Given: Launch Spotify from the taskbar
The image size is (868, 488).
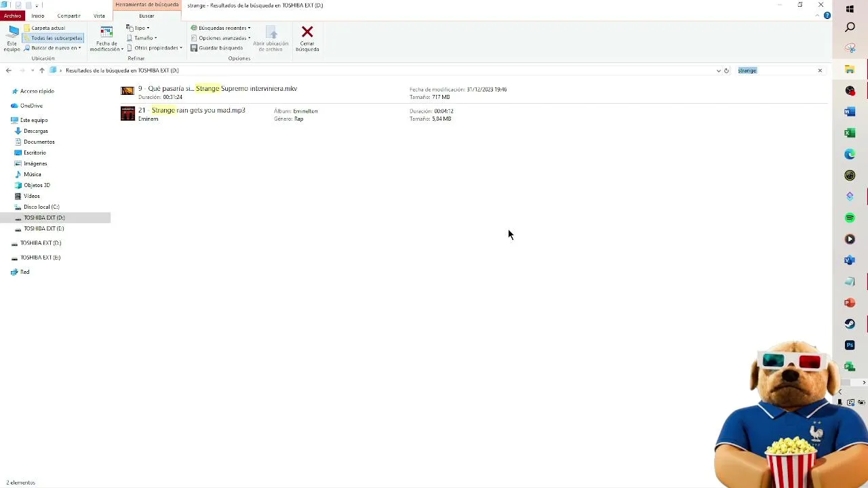Looking at the screenshot, I should click(850, 218).
